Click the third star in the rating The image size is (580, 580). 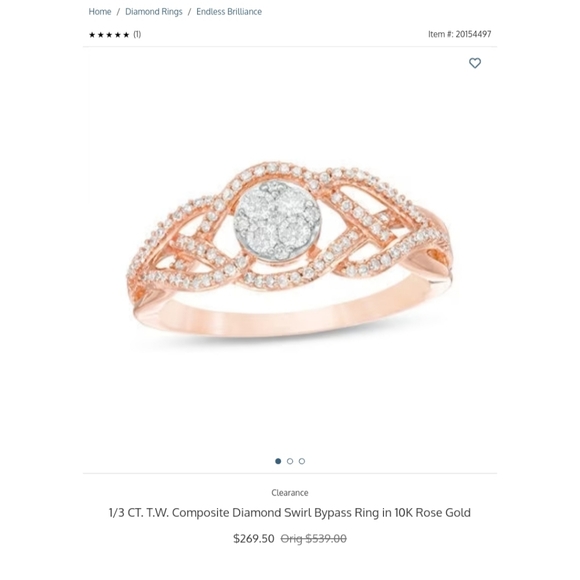tap(109, 35)
